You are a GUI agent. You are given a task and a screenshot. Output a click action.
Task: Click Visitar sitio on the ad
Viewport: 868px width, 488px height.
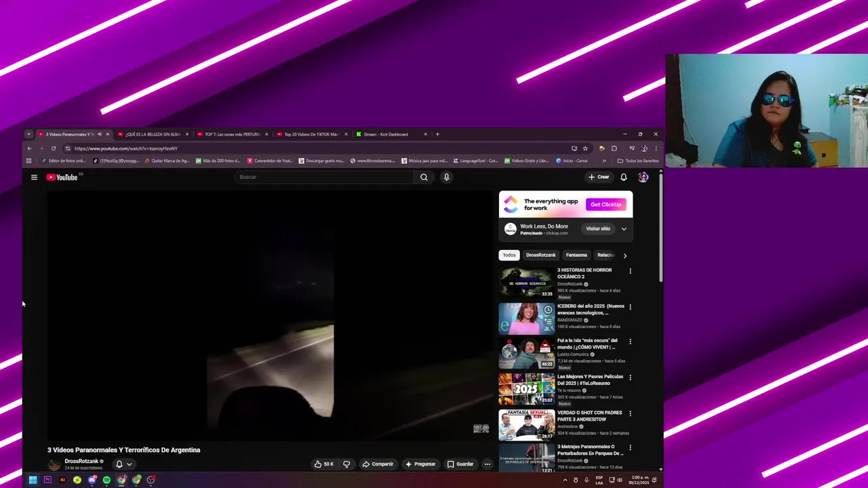coord(598,229)
